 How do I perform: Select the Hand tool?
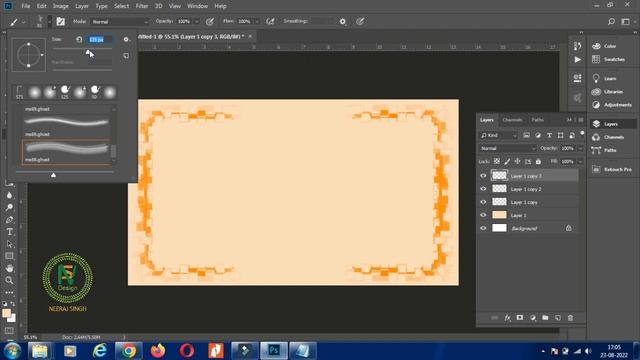click(9, 268)
